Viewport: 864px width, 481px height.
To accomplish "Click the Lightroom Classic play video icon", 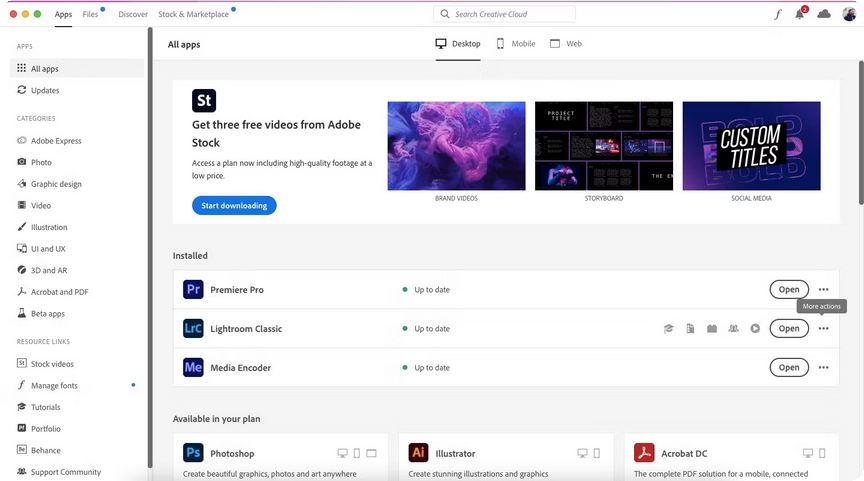I will (755, 329).
